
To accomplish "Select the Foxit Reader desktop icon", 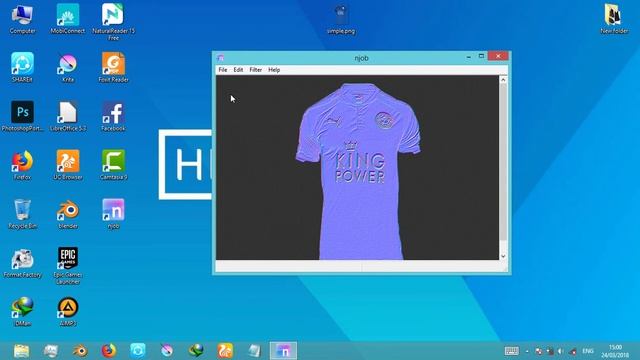I will [x=113, y=67].
